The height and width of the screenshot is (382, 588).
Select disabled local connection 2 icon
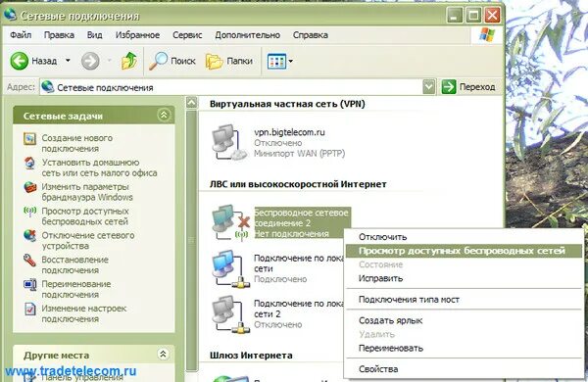click(229, 314)
